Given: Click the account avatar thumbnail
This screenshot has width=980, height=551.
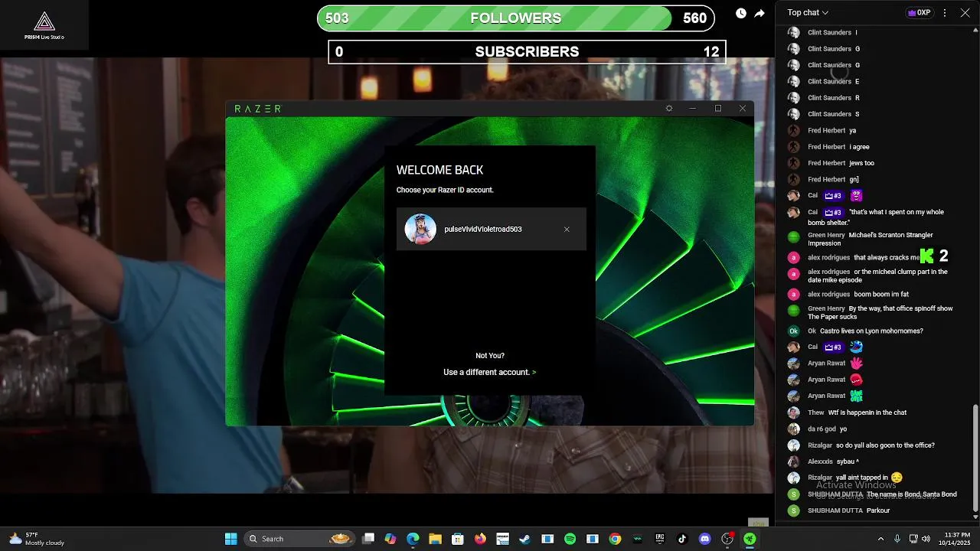Looking at the screenshot, I should (420, 229).
